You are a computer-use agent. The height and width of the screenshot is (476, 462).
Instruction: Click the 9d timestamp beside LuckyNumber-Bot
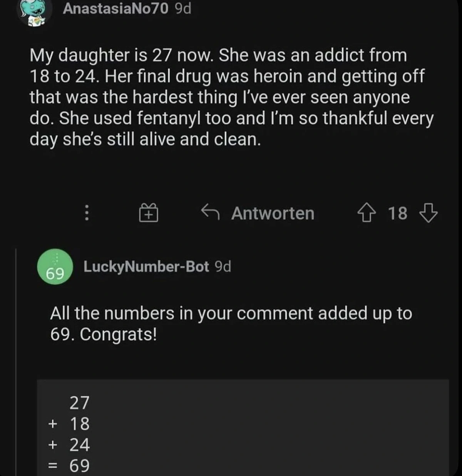click(x=223, y=266)
